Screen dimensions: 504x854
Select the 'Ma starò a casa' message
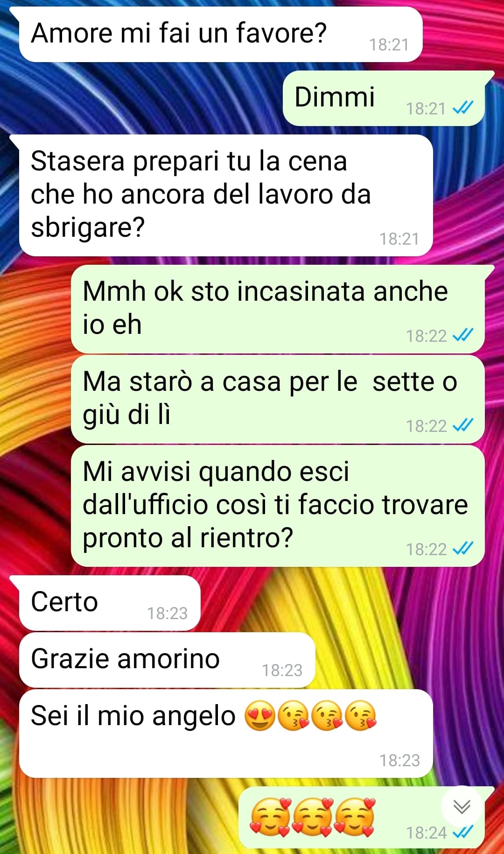[x=278, y=399]
